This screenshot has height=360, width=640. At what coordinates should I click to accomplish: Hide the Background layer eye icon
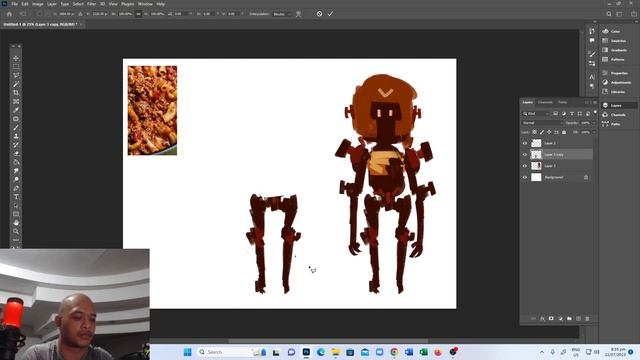click(525, 177)
